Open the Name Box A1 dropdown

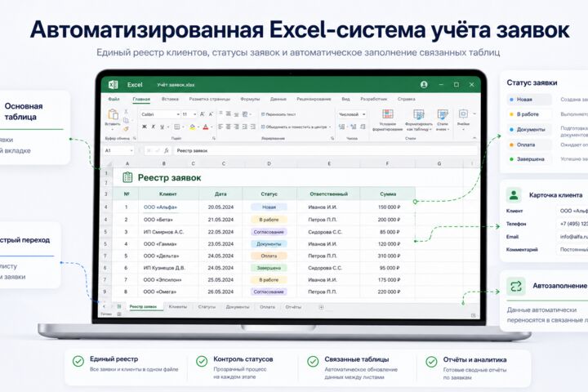(131, 151)
